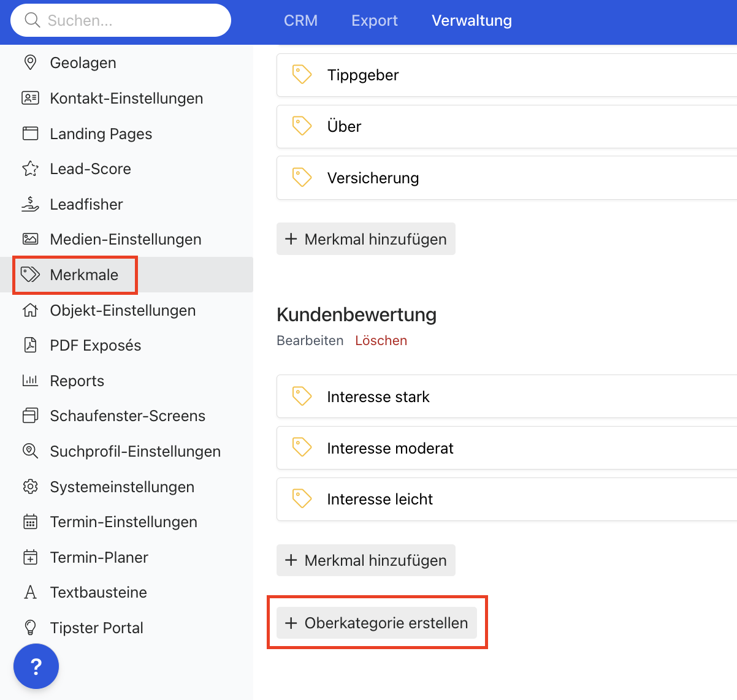Screen dimensions: 737x700
Task: Click the Systemeinstellungen gear icon
Action: tap(30, 487)
